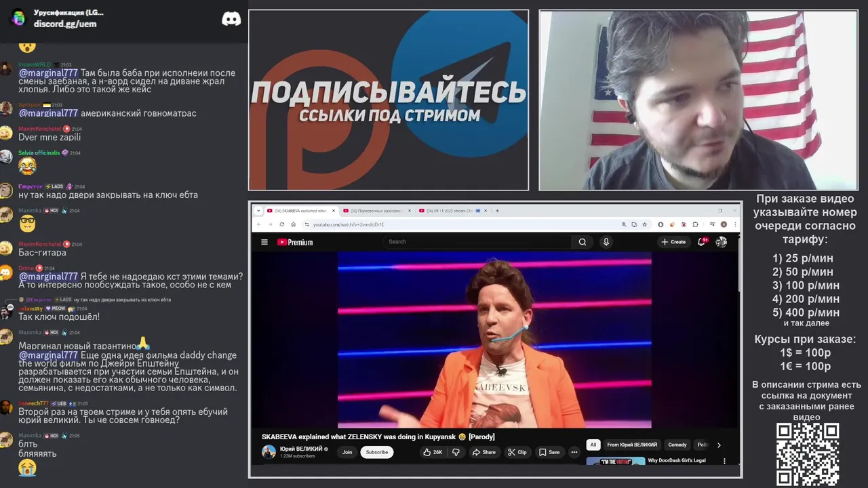Screen dimensions: 868x488
Task: Open options for the DoorDash Girl video suggestion
Action: [724, 461]
